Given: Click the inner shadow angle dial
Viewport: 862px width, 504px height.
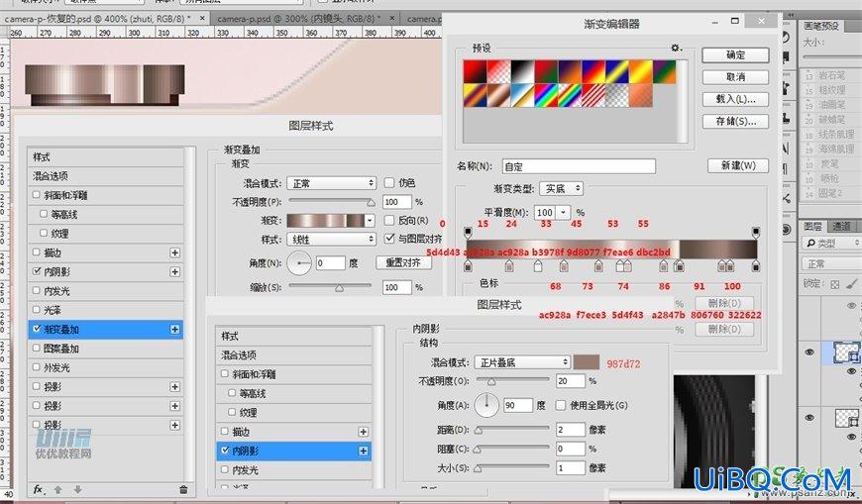Looking at the screenshot, I should [485, 405].
